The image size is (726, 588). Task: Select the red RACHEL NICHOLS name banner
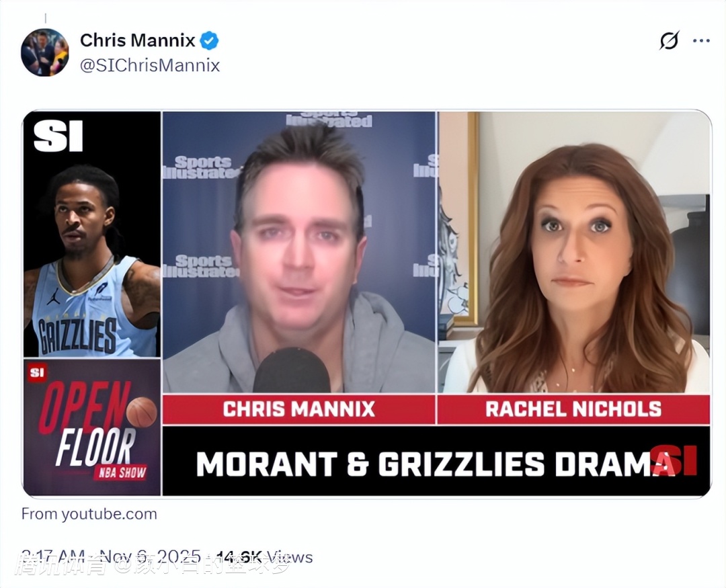(x=573, y=409)
